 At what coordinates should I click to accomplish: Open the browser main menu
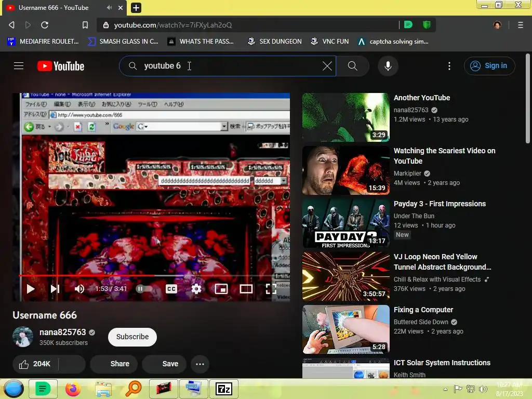pos(520,25)
